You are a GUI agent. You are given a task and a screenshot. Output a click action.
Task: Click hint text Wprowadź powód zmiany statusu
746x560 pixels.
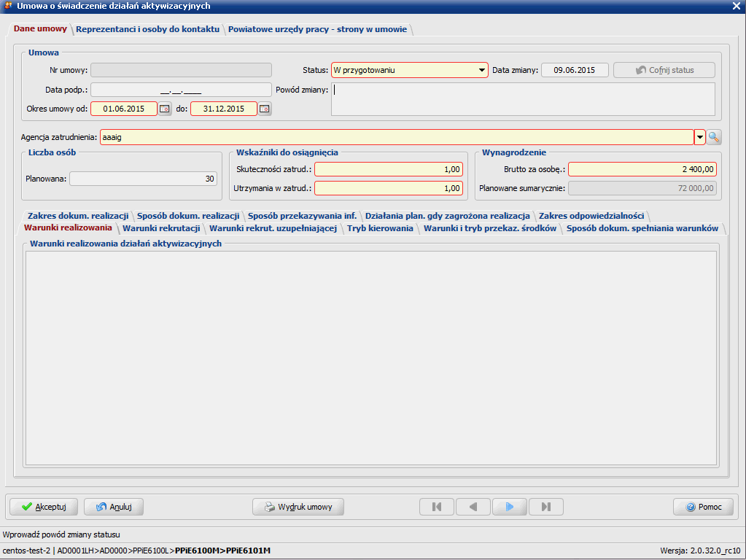61,534
